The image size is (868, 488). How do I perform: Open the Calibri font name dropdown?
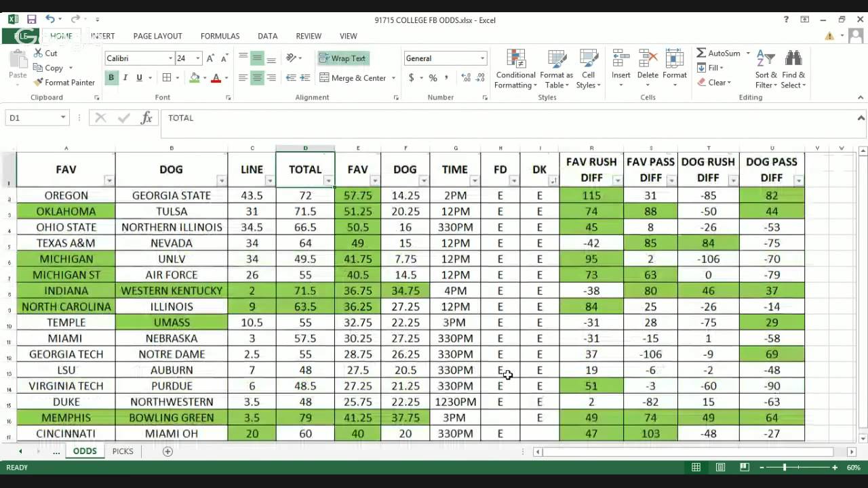click(x=170, y=58)
